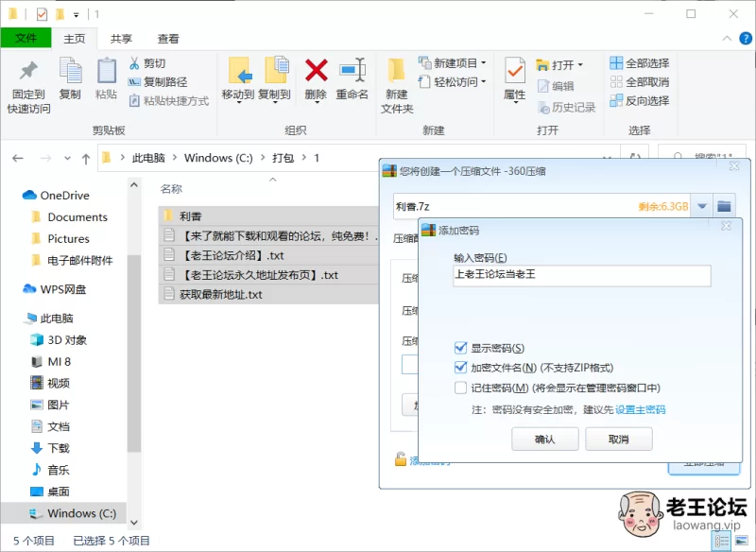Click the red Delete icon

point(316,72)
